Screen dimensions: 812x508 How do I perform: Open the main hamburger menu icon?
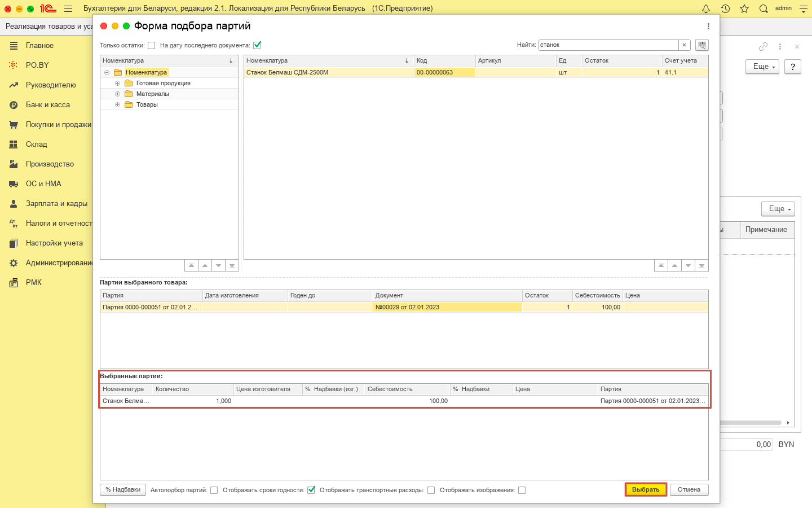68,8
